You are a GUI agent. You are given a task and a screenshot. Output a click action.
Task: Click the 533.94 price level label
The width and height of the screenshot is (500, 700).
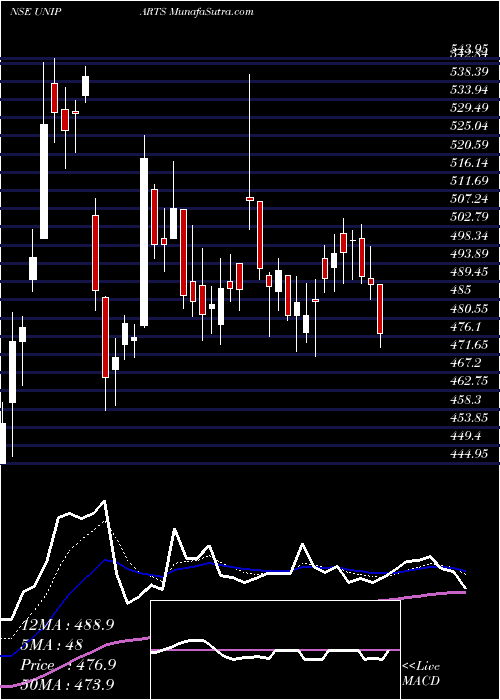click(468, 90)
